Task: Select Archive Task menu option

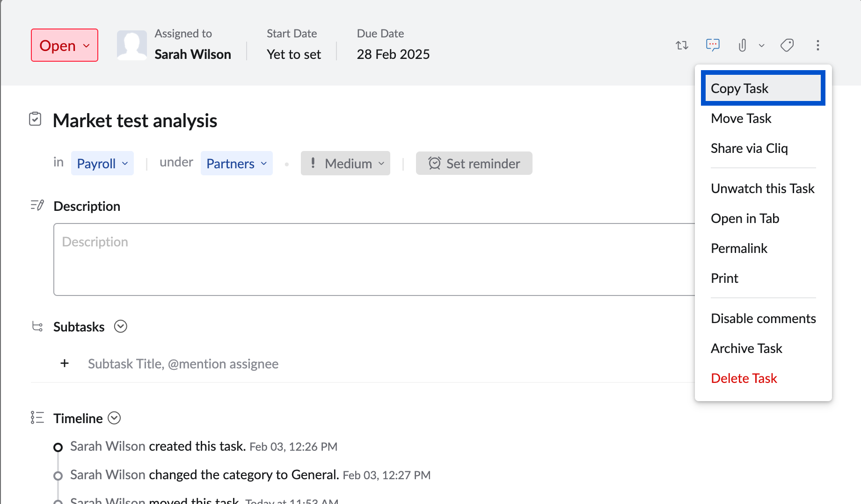Action: coord(746,348)
